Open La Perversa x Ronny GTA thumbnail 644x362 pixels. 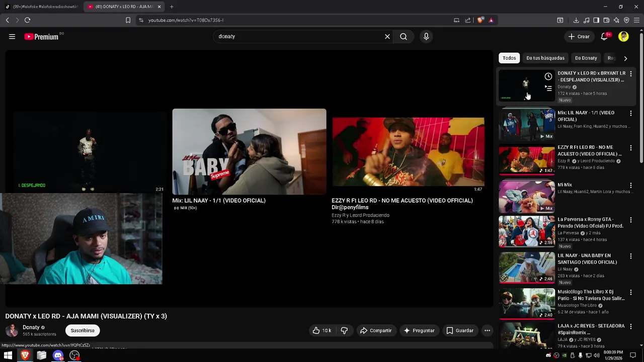[x=527, y=232]
